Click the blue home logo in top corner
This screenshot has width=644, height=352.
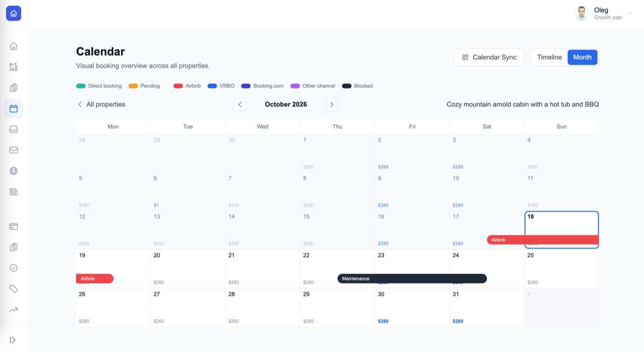point(13,13)
